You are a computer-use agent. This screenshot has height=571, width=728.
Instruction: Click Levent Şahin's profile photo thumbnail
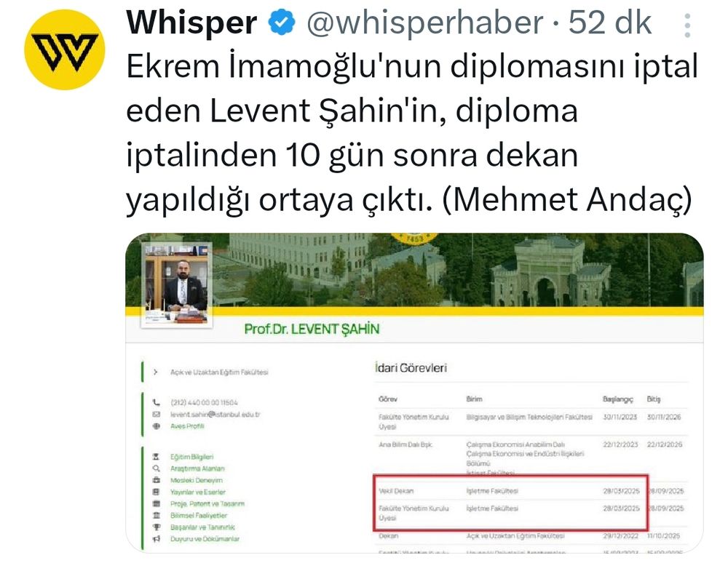point(176,285)
